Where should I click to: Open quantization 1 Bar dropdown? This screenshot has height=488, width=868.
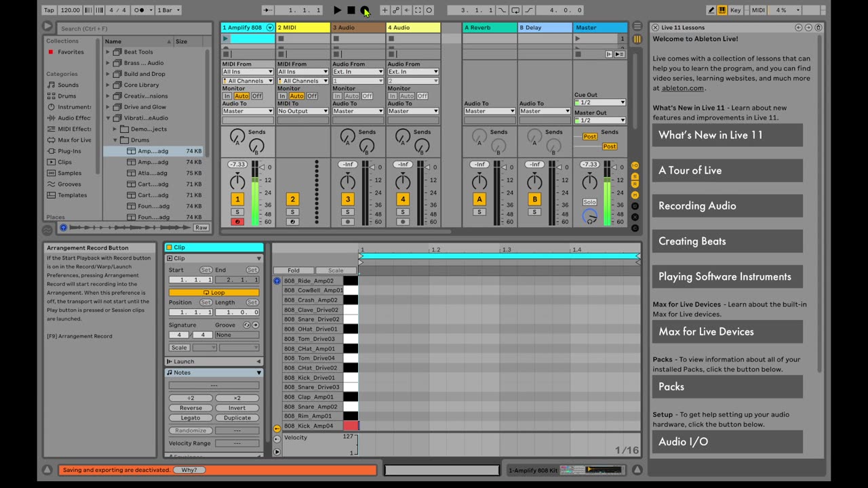point(170,10)
